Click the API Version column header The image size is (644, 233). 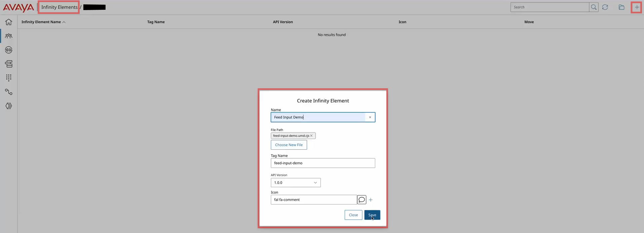coord(283,22)
